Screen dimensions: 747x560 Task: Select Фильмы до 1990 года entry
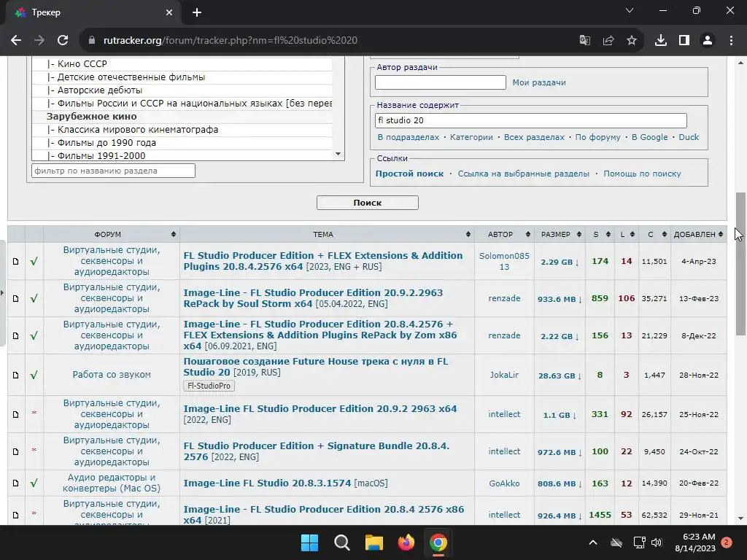click(x=101, y=143)
